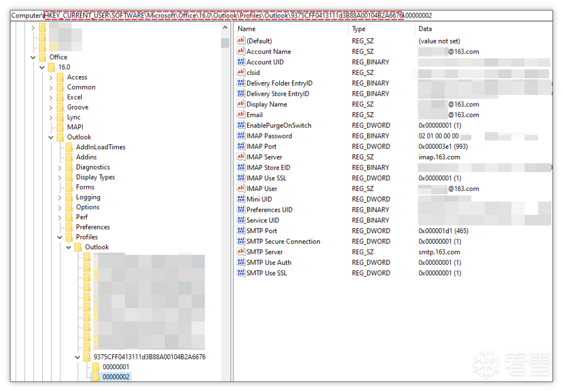Select the Forms key
The height and width of the screenshot is (392, 563).
[x=85, y=187]
